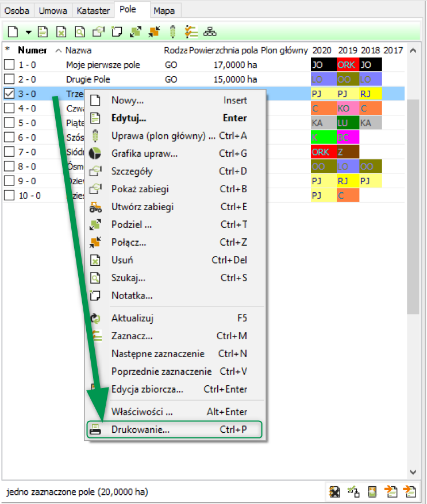
Task: Tick the checkbox for row 8 - 0
Action: point(9,166)
